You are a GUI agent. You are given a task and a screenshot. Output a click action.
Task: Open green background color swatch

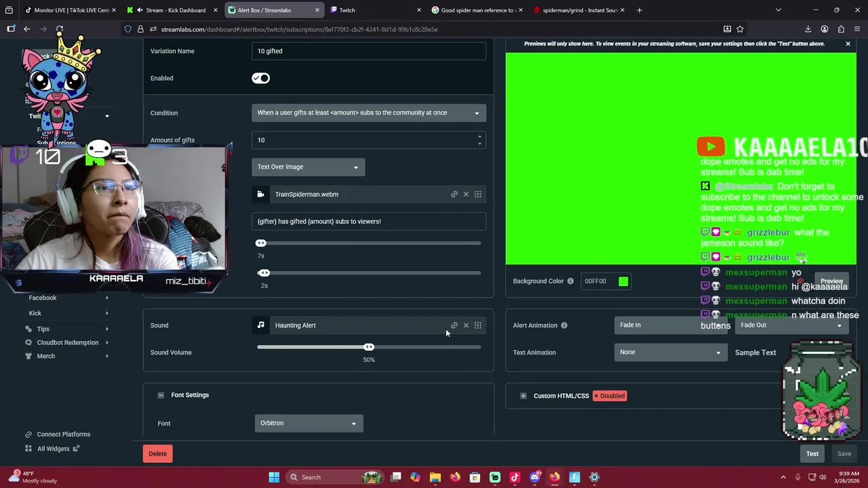[623, 281]
